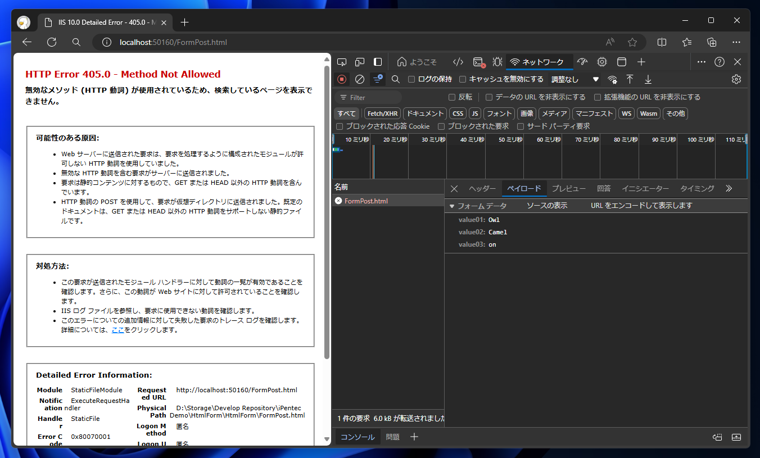Switch to ヘッダー tab
The width and height of the screenshot is (760, 458).
click(x=482, y=189)
